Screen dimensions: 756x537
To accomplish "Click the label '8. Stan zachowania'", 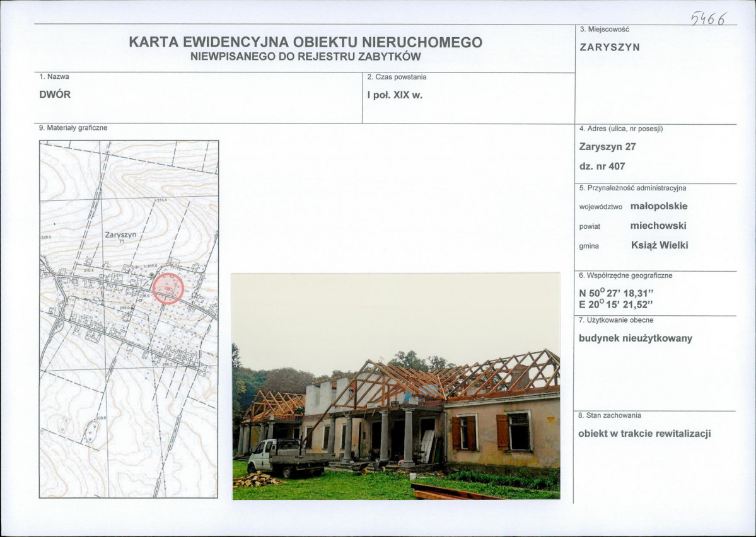I will [610, 415].
